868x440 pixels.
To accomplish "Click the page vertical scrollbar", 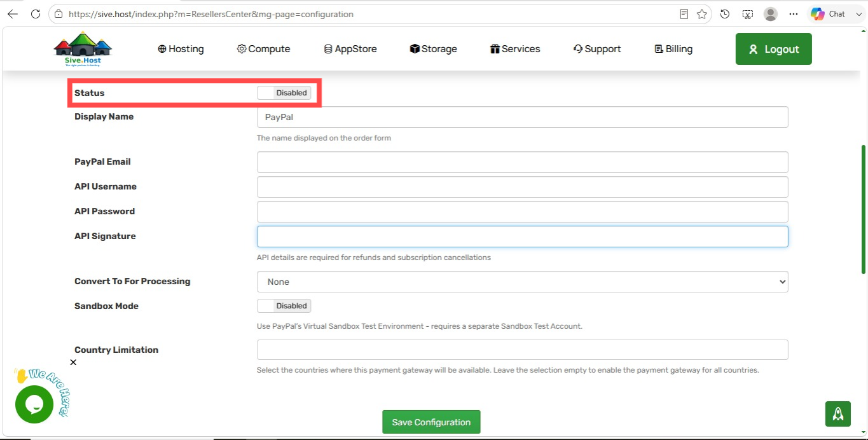I will click(864, 210).
